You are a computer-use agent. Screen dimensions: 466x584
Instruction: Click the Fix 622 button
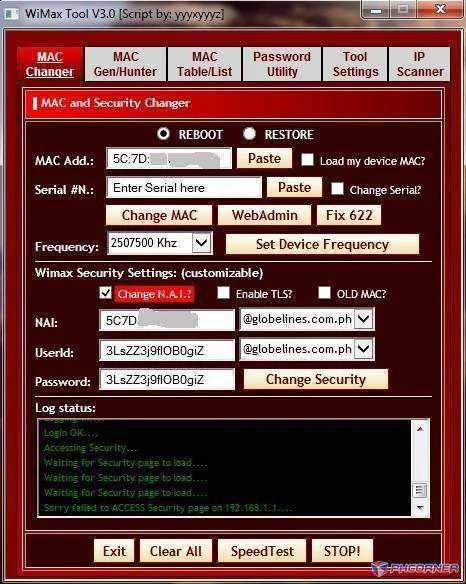tap(349, 215)
